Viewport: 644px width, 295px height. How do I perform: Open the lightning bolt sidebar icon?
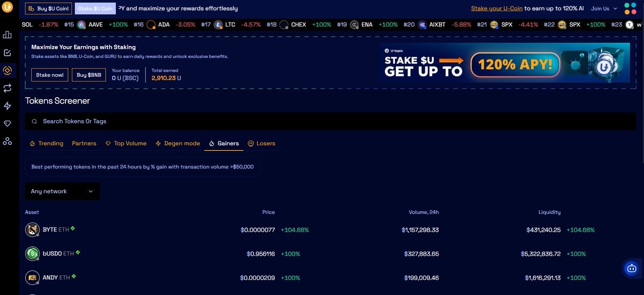(x=8, y=106)
